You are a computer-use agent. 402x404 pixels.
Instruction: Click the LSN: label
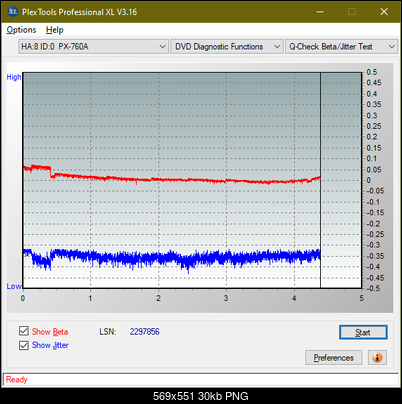(108, 332)
